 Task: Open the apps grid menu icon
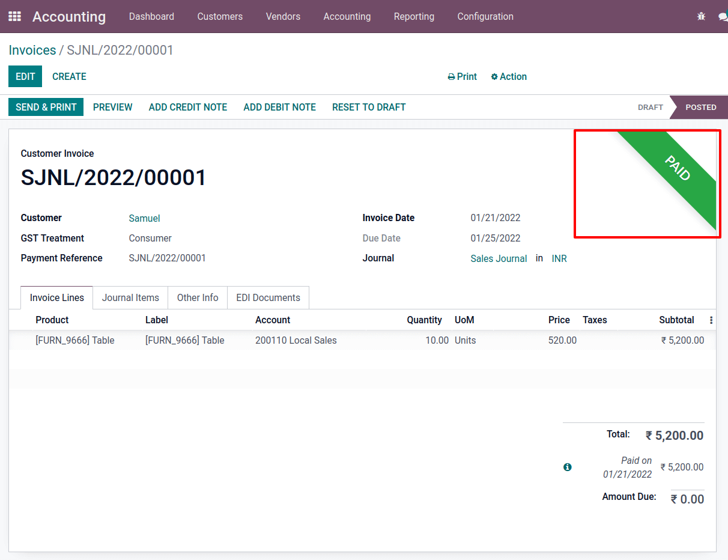pos(14,16)
